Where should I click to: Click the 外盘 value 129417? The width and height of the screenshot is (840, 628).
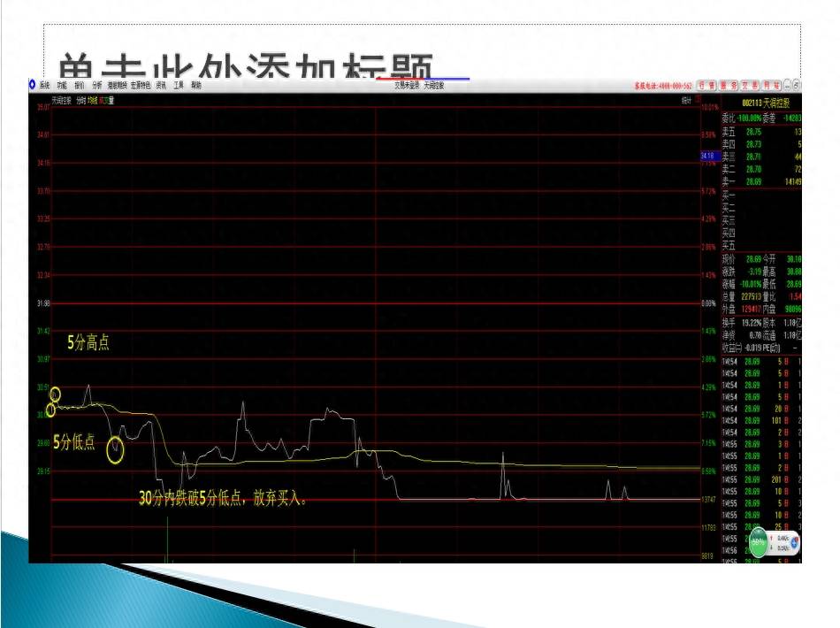coord(752,310)
